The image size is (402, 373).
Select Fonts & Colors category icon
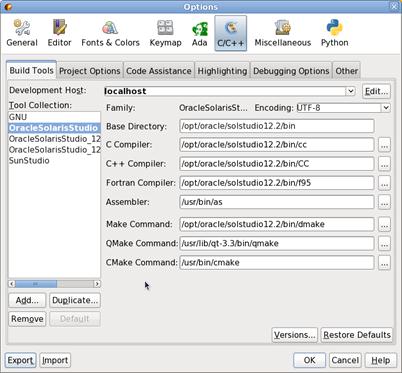tap(110, 33)
